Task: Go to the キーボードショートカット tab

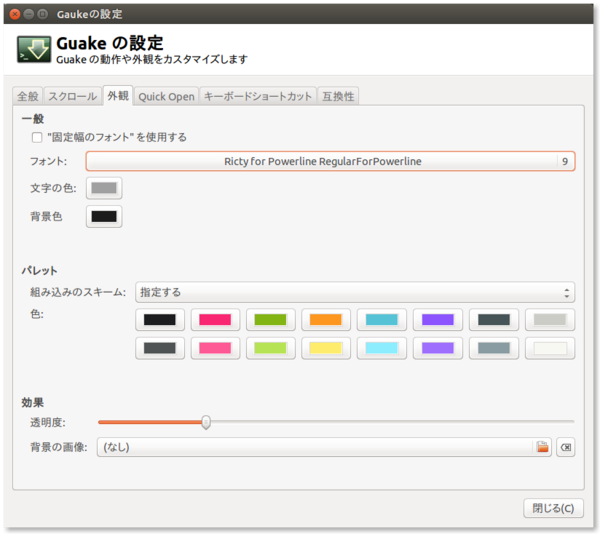Action: click(258, 96)
